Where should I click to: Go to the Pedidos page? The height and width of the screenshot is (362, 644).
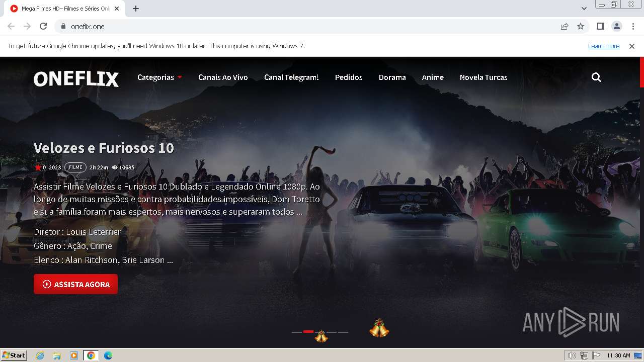coord(349,77)
